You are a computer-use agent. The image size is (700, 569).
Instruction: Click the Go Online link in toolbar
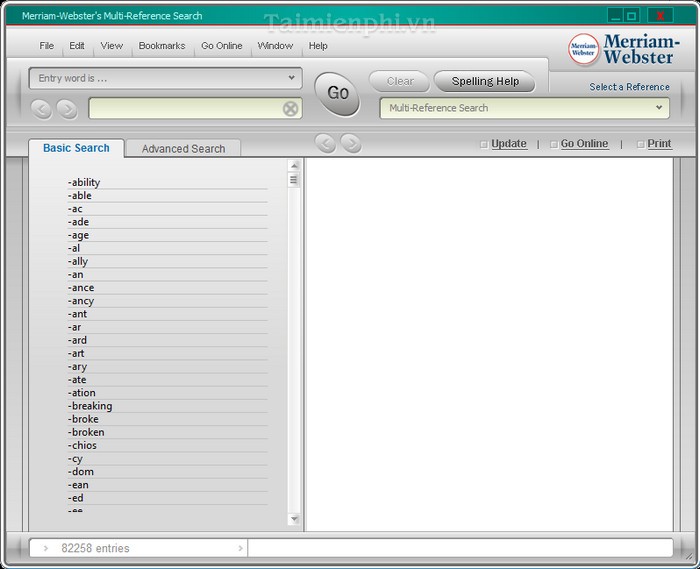point(584,144)
